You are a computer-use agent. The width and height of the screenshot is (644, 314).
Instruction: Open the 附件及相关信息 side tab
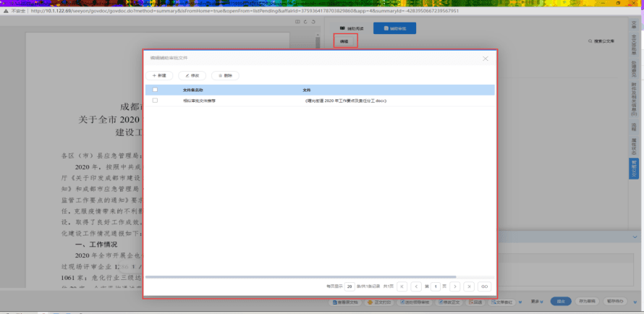point(634,99)
